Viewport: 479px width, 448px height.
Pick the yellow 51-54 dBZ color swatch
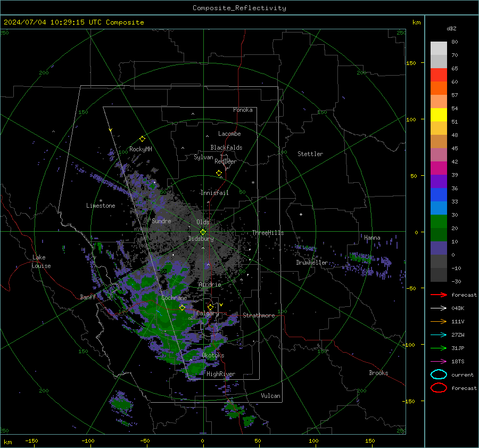point(439,115)
